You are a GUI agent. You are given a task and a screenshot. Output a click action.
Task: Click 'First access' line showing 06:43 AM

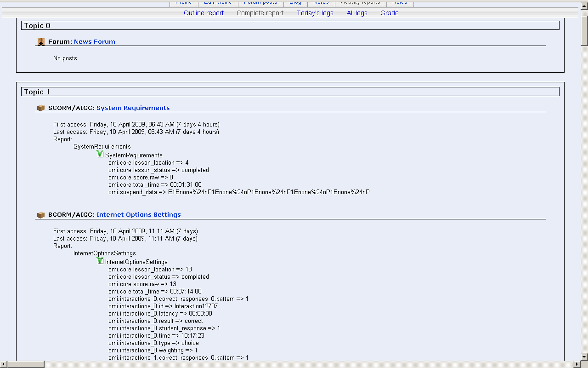[136, 124]
